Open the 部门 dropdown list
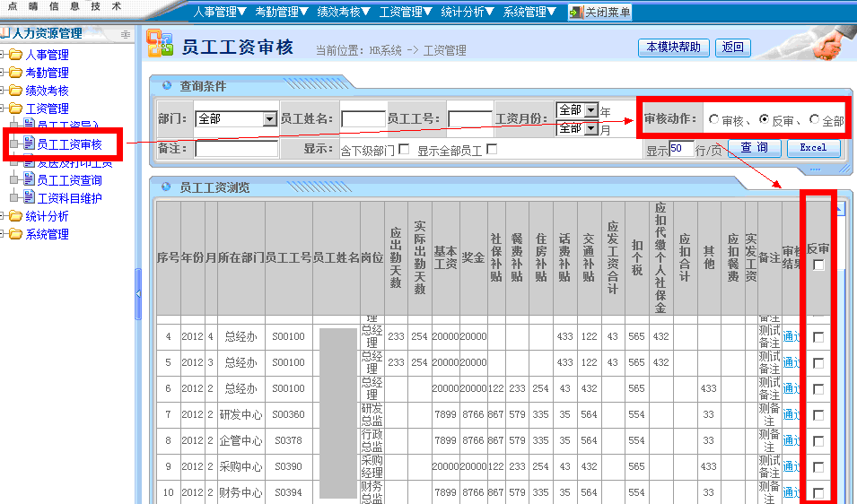 (x=269, y=119)
